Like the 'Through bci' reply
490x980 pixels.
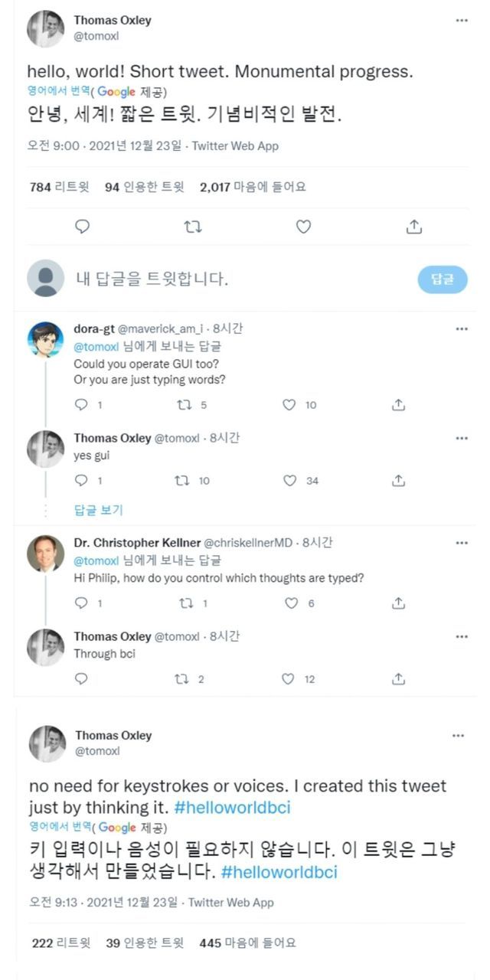click(x=288, y=678)
